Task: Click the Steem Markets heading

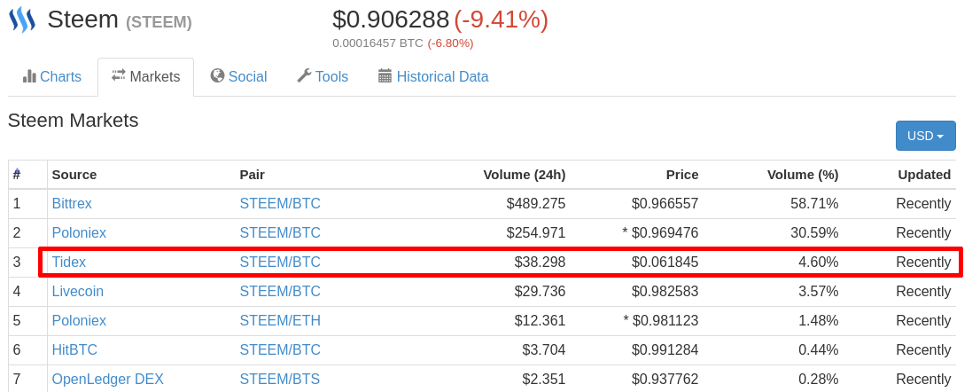Action: point(74,120)
